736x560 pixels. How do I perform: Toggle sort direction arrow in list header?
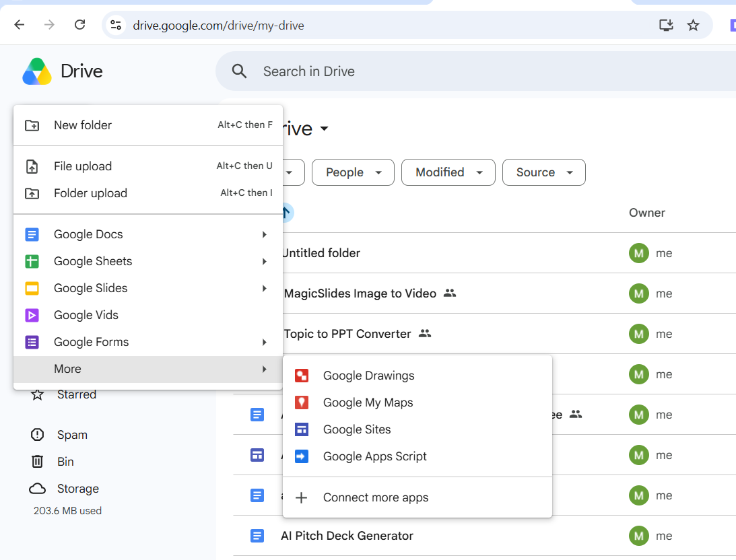point(286,213)
